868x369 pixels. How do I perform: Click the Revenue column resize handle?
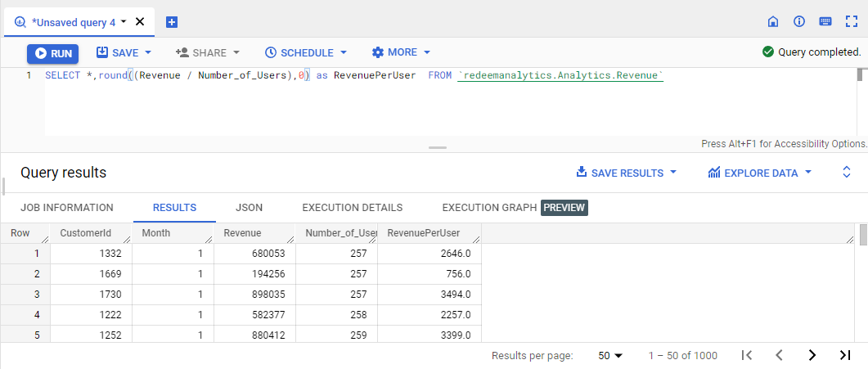pyautogui.click(x=292, y=240)
